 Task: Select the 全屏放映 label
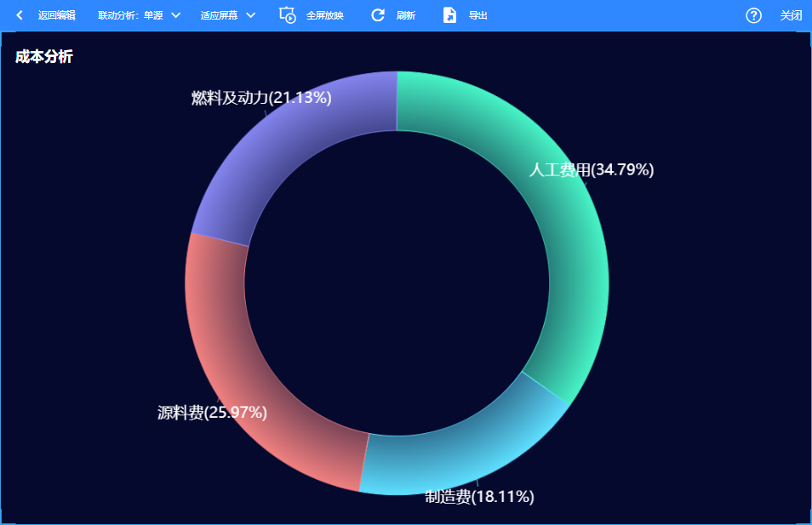point(325,15)
